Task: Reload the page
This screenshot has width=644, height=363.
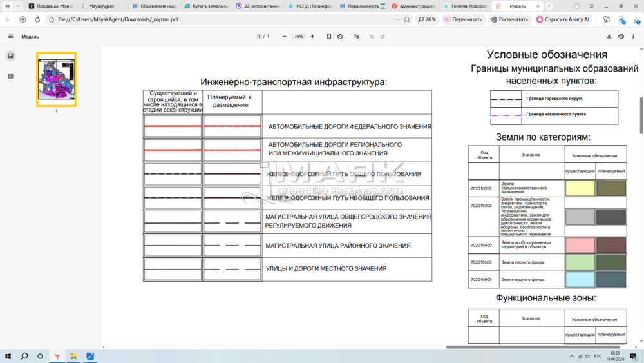Action: pyautogui.click(x=37, y=19)
